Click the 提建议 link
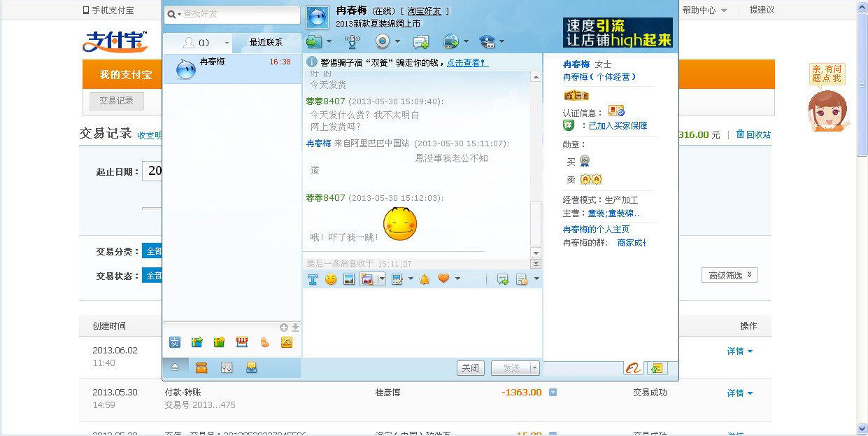 point(762,10)
